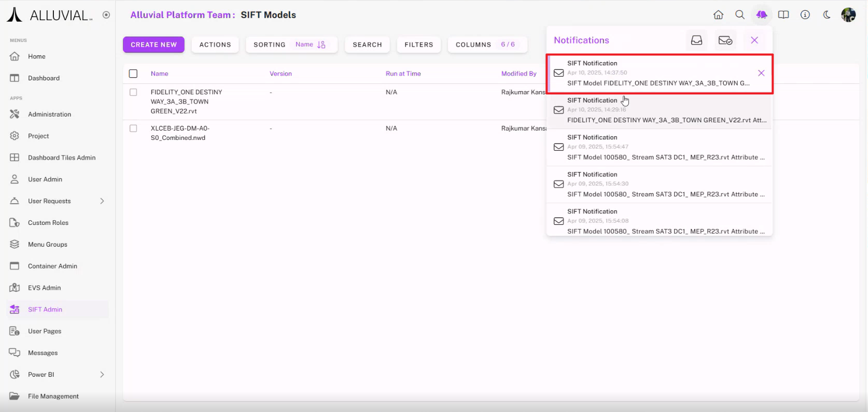Viewport: 868px width, 412px height.
Task: Check the FIDELITY_ONE DESTINY model row
Action: point(133,92)
